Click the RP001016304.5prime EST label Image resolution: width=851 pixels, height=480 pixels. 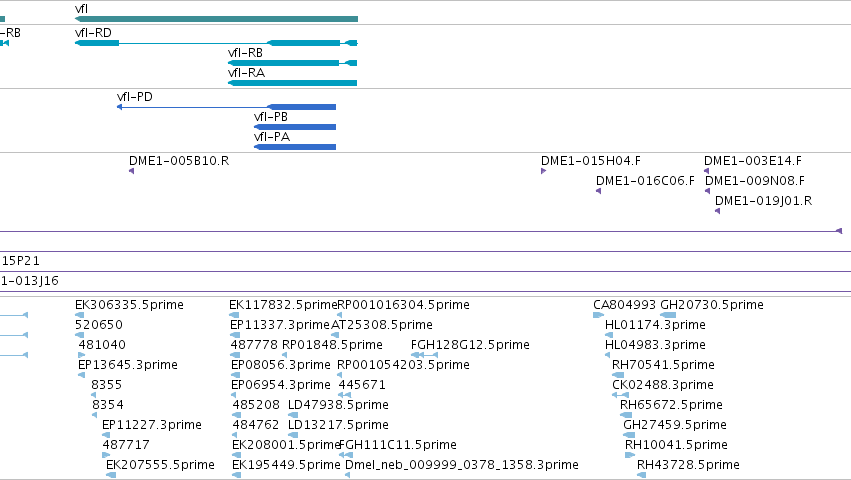pos(403,305)
